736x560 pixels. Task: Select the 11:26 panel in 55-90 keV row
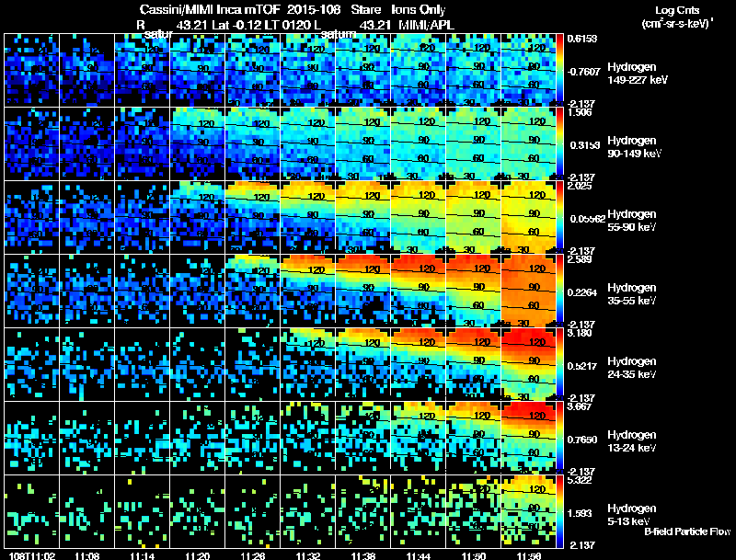252,217
